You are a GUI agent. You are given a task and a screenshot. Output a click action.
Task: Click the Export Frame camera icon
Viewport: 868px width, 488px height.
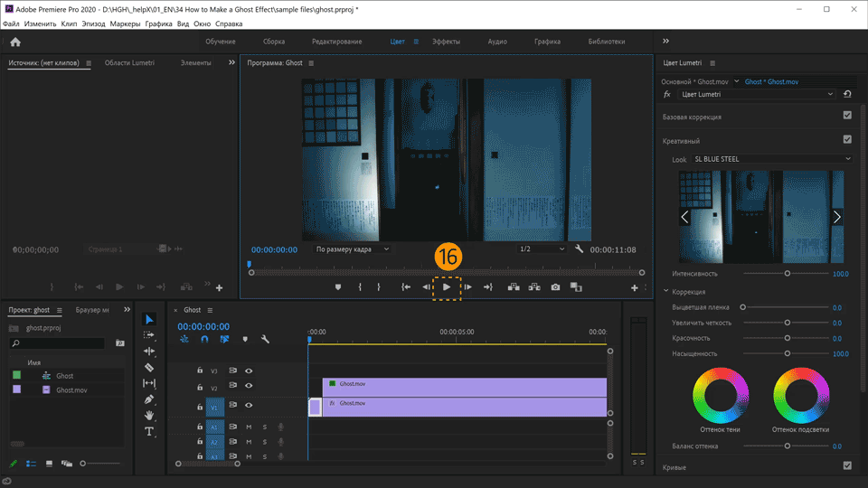(x=555, y=287)
